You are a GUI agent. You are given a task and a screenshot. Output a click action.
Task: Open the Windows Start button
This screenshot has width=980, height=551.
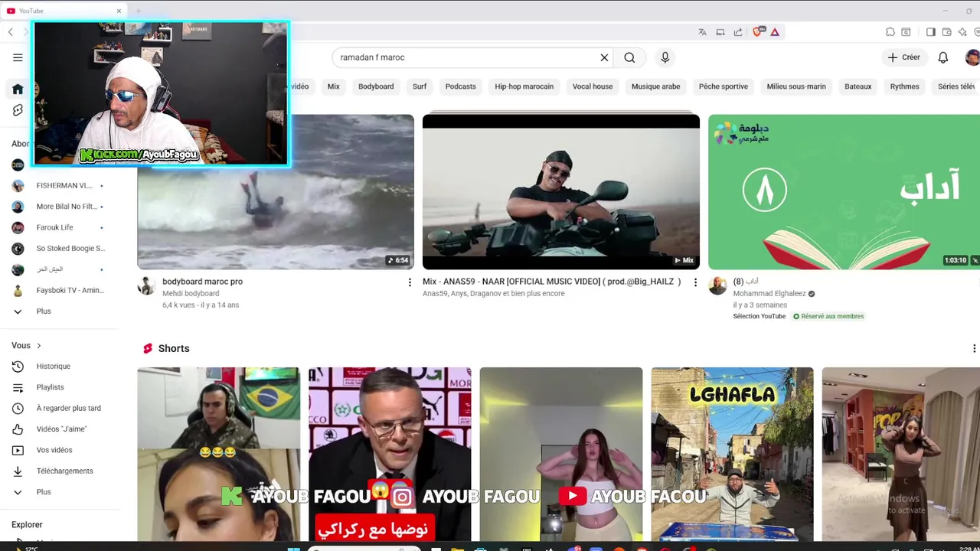click(293, 548)
